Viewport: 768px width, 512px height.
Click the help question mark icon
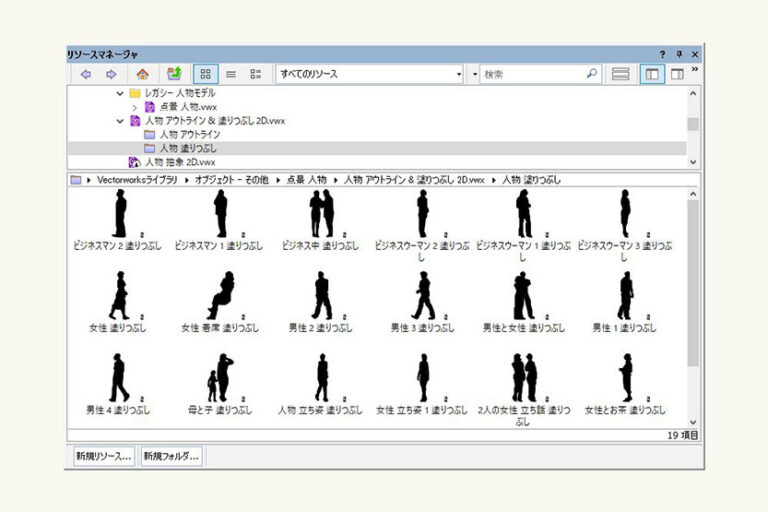(662, 54)
